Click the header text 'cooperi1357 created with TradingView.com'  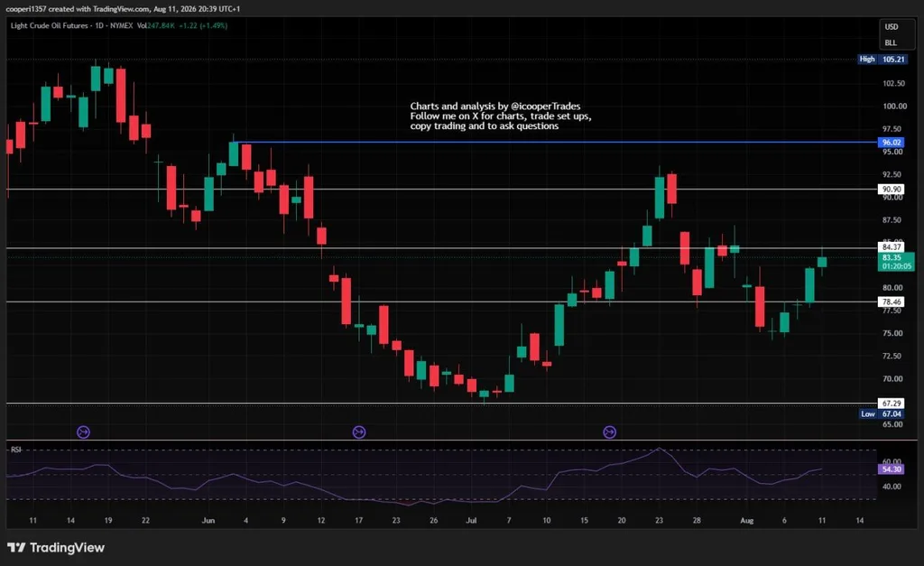[x=78, y=9]
